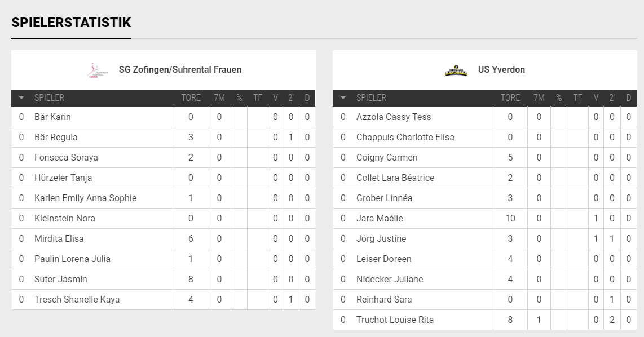
Task: Open the SPIELERSTATISTIK tab heading
Action: [71, 23]
